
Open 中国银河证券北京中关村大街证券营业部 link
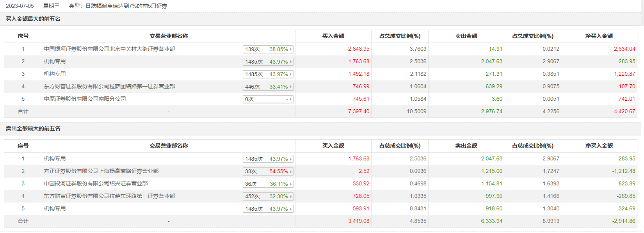click(x=109, y=49)
